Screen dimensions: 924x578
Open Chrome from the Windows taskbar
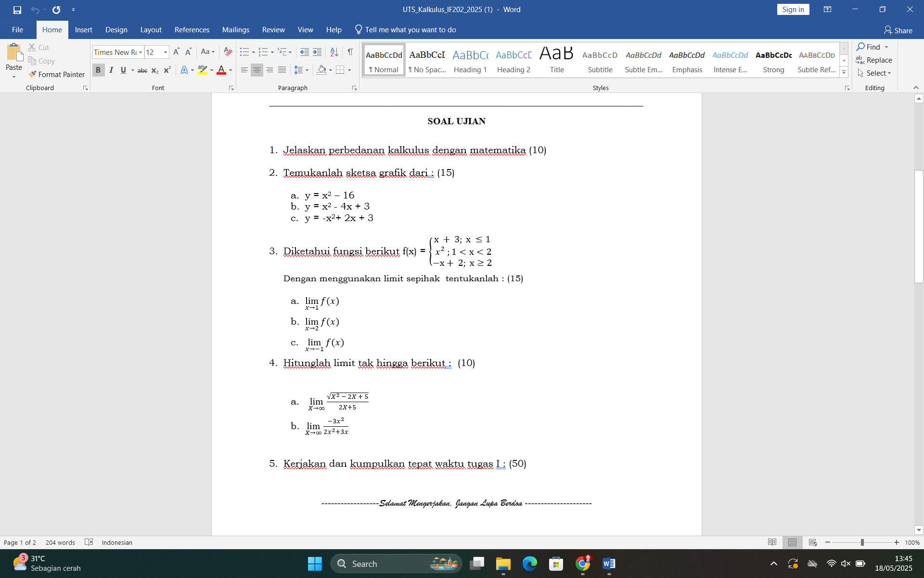(x=582, y=564)
